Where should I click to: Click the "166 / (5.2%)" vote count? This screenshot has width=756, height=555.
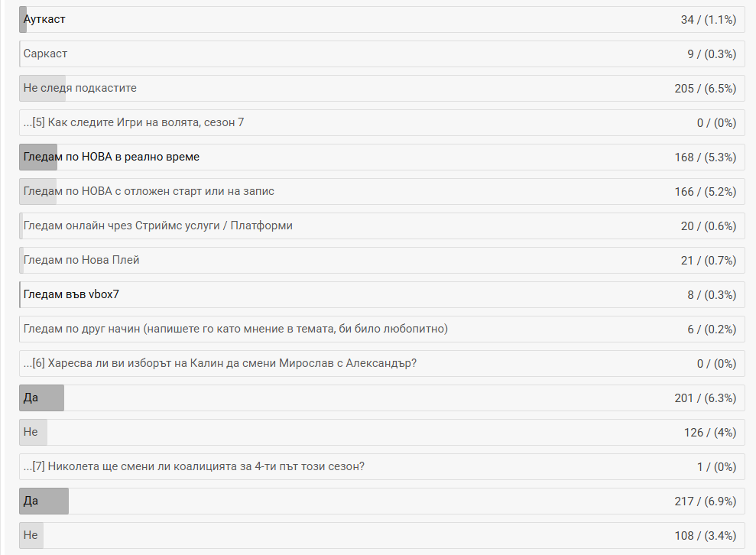705,191
